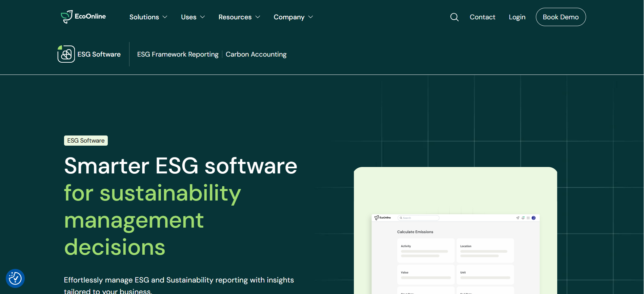This screenshot has width=644, height=294.
Task: Open the Contact page
Action: tap(482, 17)
